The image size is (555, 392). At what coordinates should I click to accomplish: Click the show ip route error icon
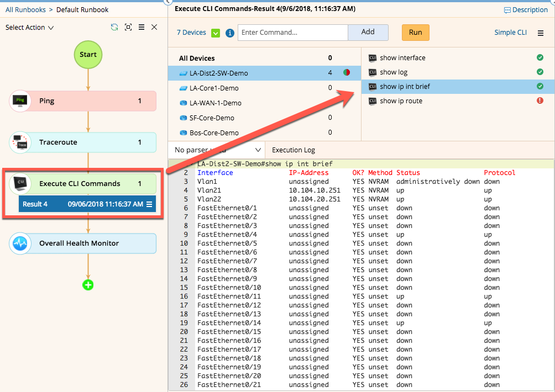[x=540, y=100]
